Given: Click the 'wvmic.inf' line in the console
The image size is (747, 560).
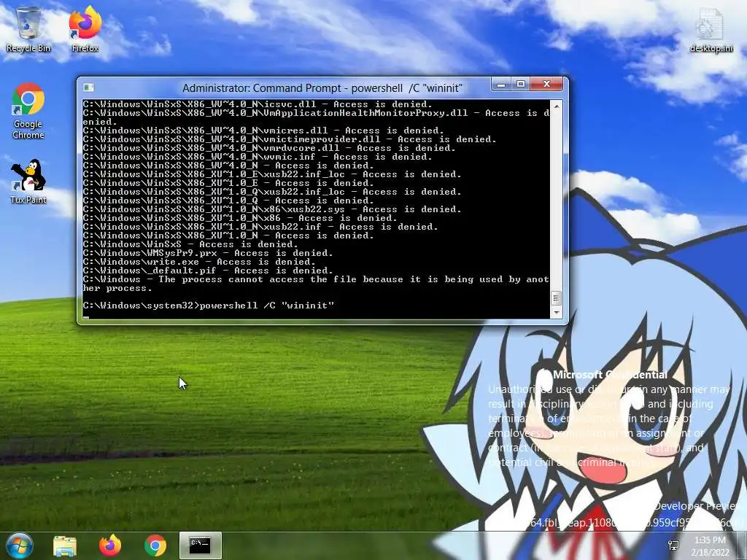Looking at the screenshot, I should [258, 157].
